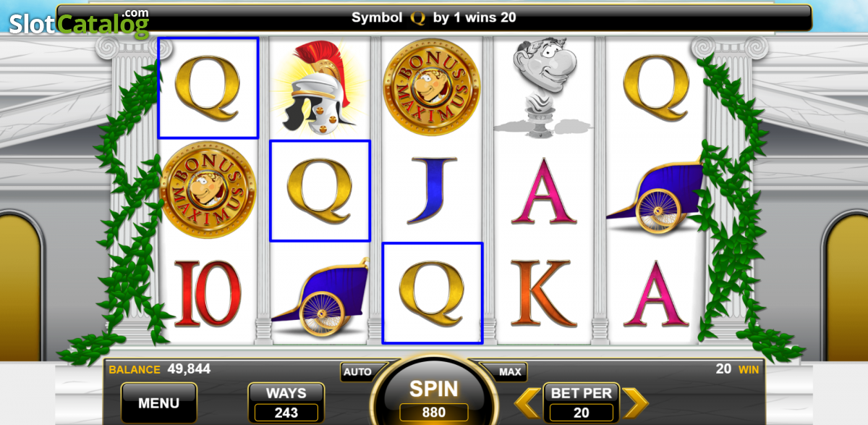This screenshot has width=868, height=425.
Task: Select the Bonus Maximus coin on middle reel
Action: (x=432, y=88)
